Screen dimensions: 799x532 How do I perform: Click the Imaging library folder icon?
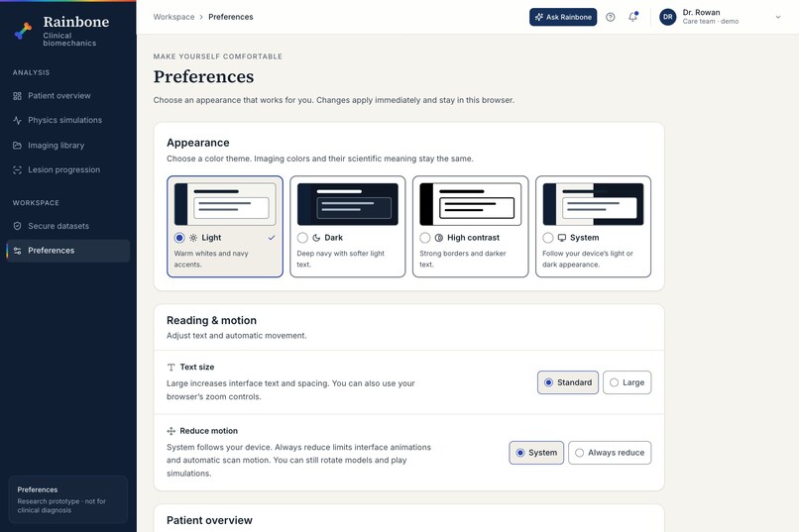tap(17, 145)
